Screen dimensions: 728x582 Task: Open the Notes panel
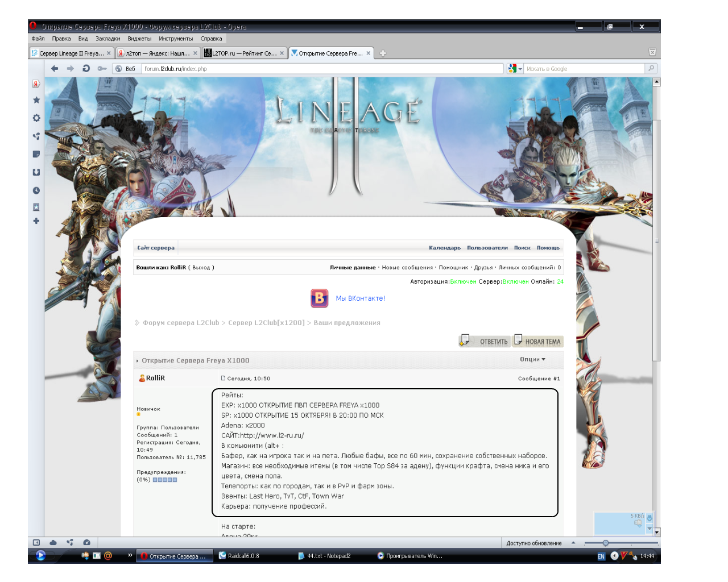[36, 154]
